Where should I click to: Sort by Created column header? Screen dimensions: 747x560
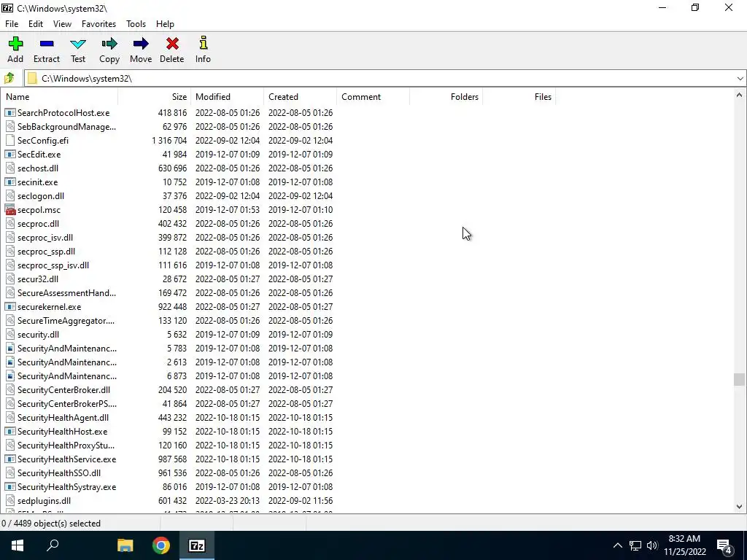point(300,97)
